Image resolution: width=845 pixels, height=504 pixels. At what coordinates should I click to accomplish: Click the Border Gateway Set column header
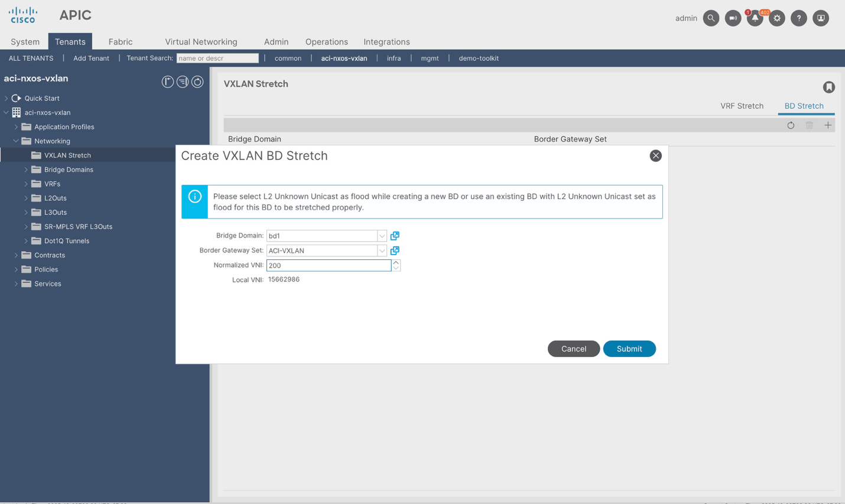570,139
